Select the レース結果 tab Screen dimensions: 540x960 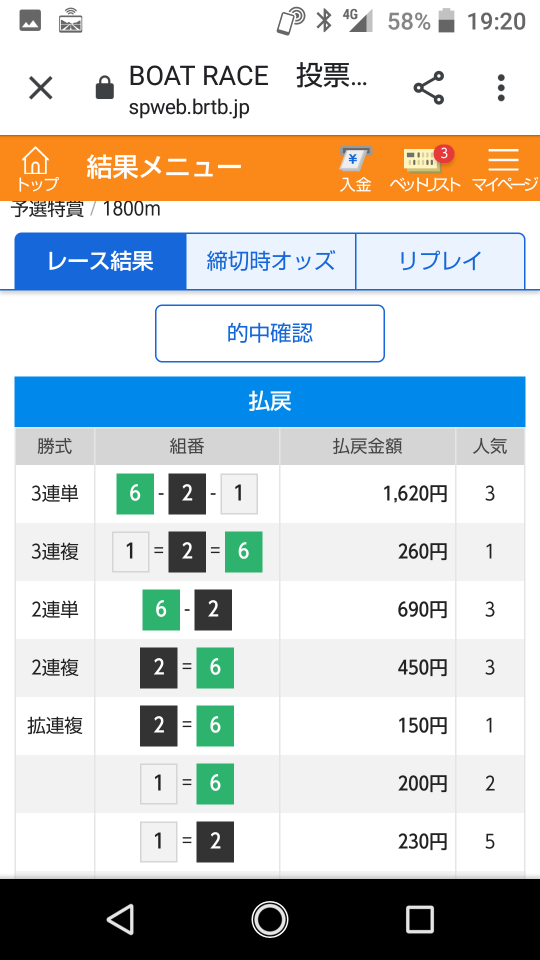pos(100,261)
